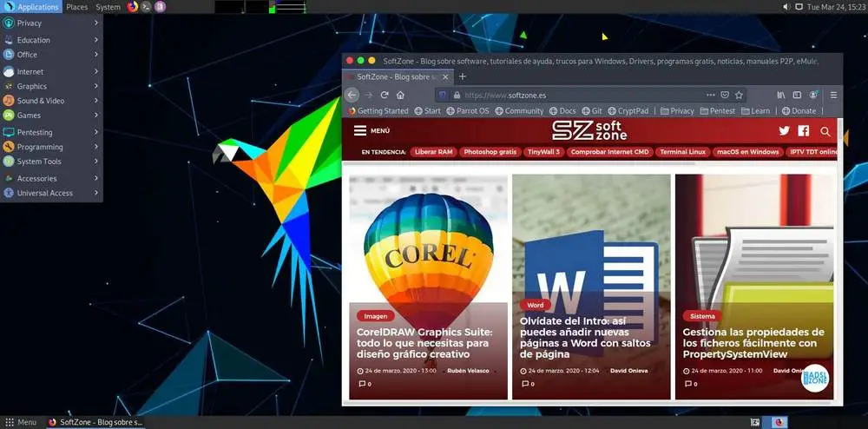This screenshot has width=868, height=429.
Task: Open Getting Started bookmark
Action: point(378,110)
